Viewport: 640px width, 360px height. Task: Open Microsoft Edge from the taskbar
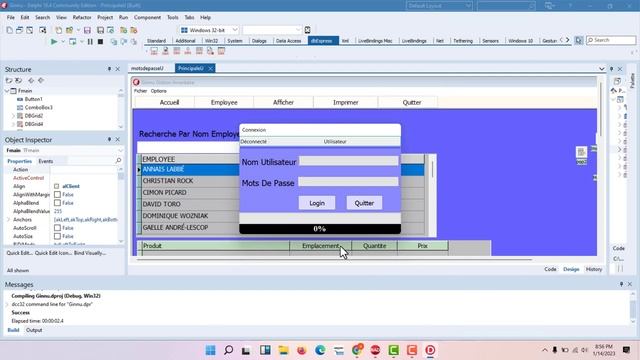pyautogui.click(x=320, y=350)
